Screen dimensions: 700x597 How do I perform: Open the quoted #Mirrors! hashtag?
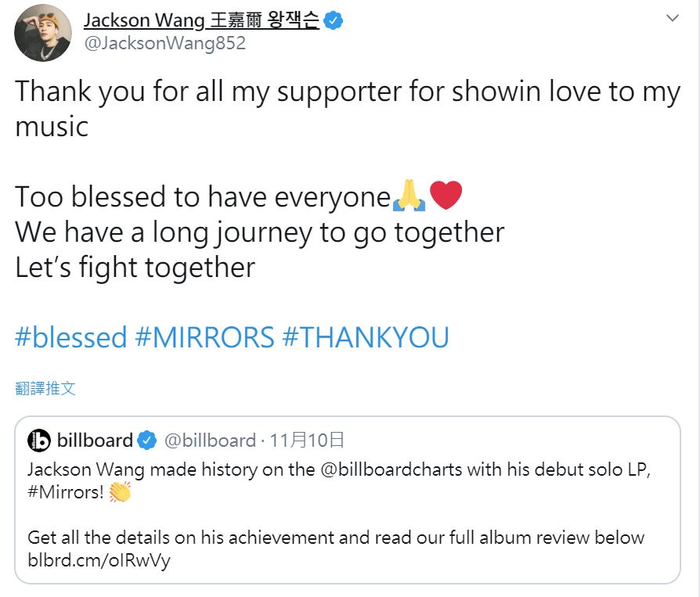coord(66,492)
